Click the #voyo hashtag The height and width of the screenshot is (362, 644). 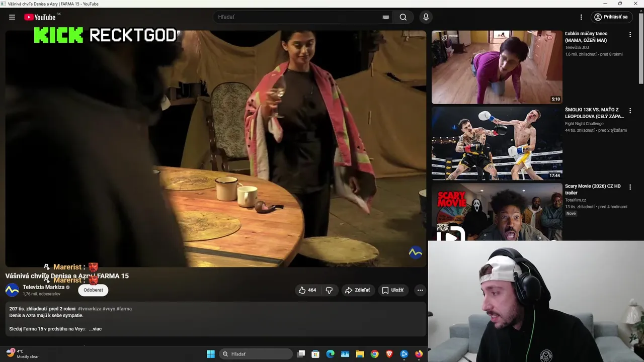click(109, 309)
